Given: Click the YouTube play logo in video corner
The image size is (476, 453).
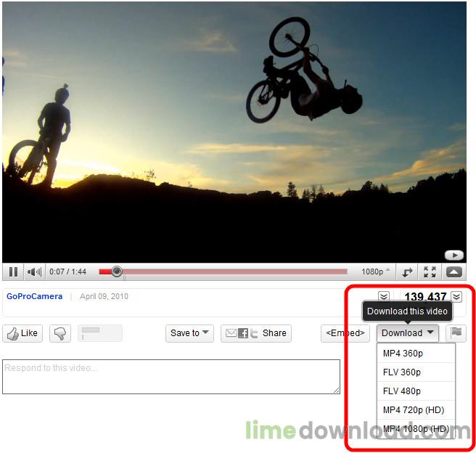Looking at the screenshot, I should tap(454, 255).
